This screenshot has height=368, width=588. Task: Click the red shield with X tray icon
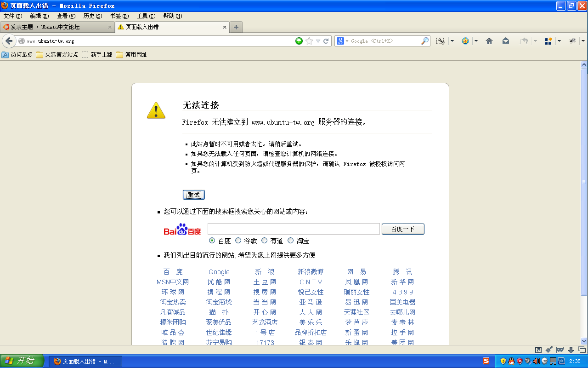click(520, 361)
